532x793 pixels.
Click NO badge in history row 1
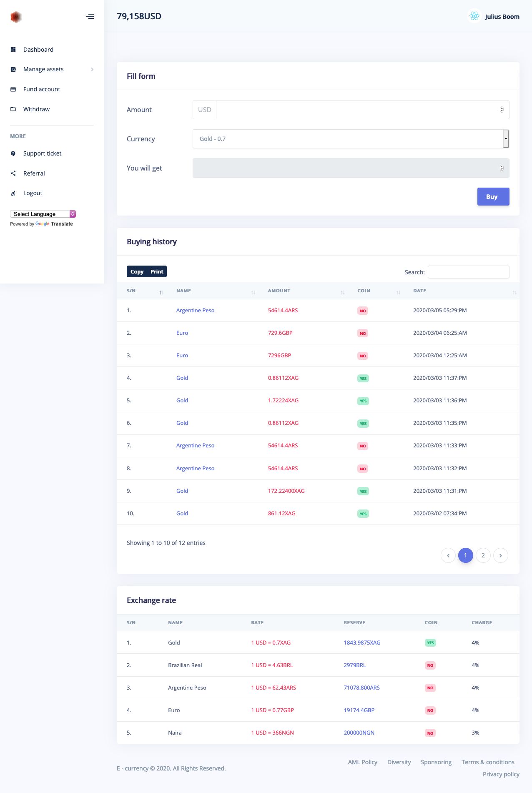(x=363, y=311)
